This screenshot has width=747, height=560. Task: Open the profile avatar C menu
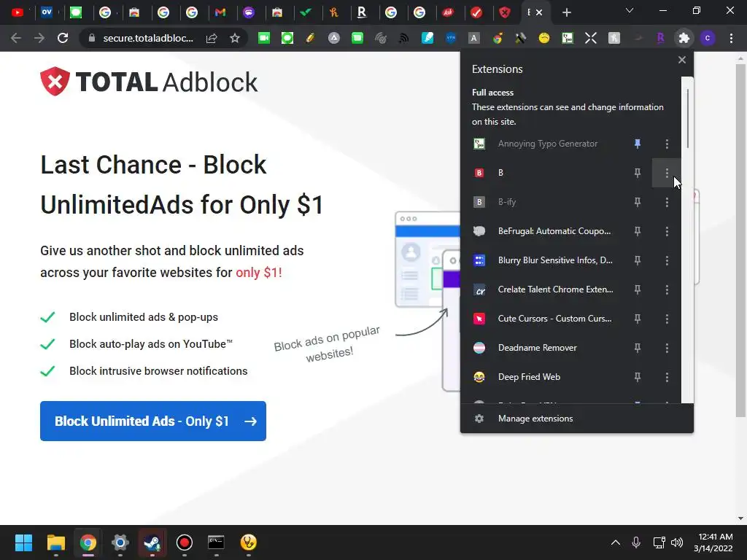click(x=708, y=38)
